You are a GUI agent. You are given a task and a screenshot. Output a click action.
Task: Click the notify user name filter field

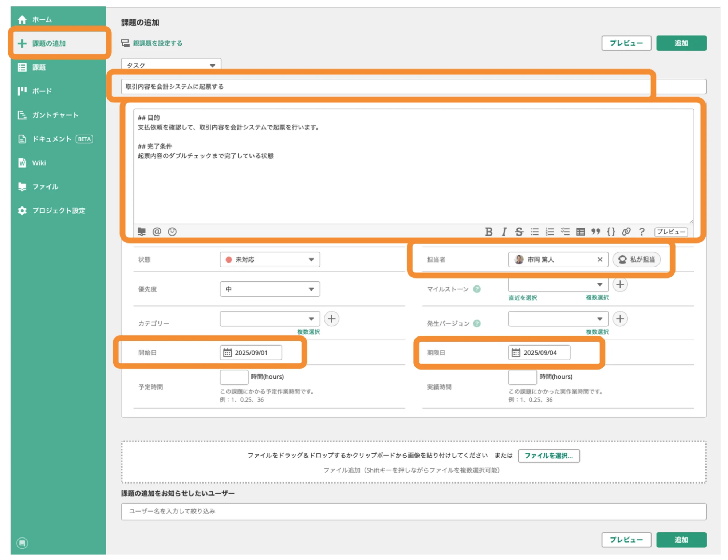(x=413, y=512)
